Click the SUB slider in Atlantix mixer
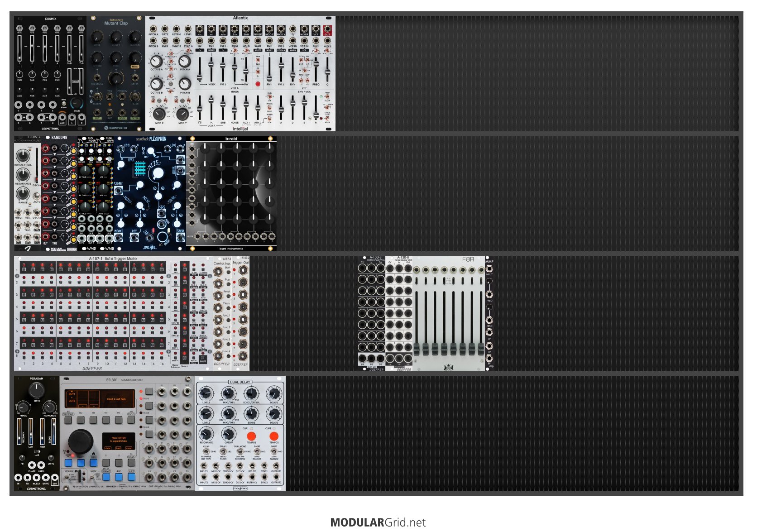 point(223,108)
